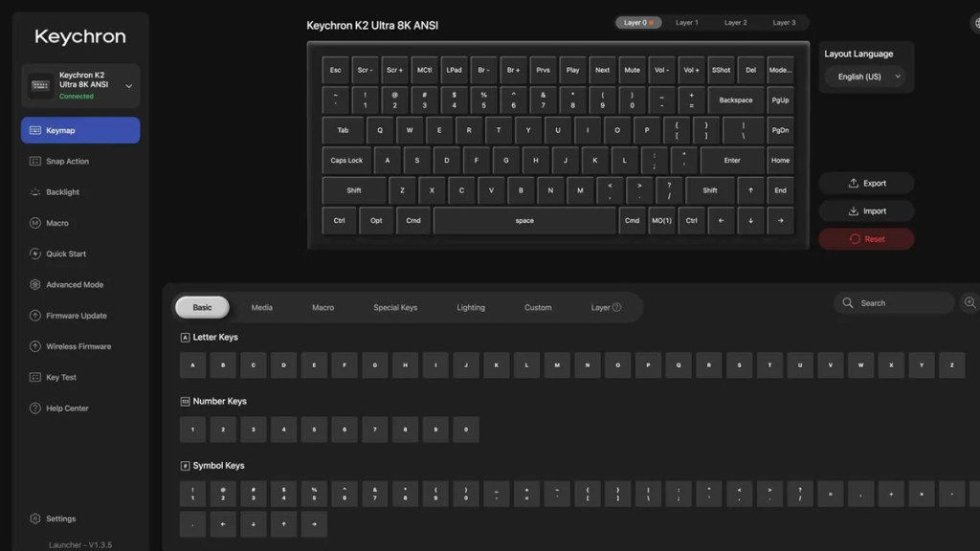Select the space bar on keyboard
The image size is (980, 551).
524,221
